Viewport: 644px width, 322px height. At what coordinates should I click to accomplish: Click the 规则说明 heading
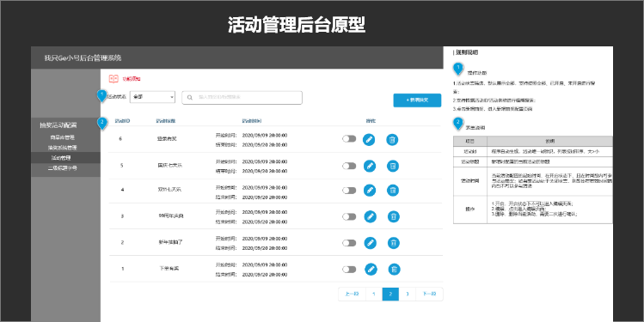tap(466, 52)
